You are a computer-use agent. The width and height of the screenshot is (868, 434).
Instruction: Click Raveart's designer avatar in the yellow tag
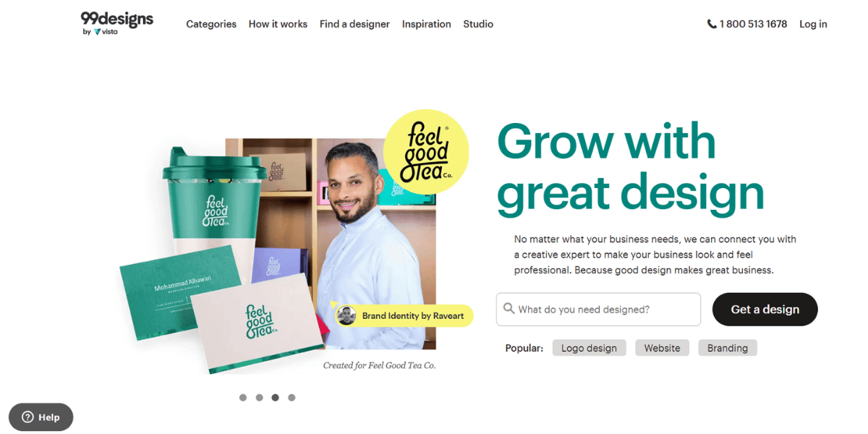click(x=346, y=315)
